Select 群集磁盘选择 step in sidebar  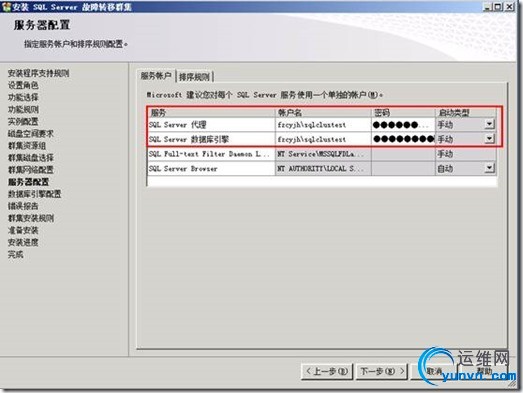click(31, 157)
